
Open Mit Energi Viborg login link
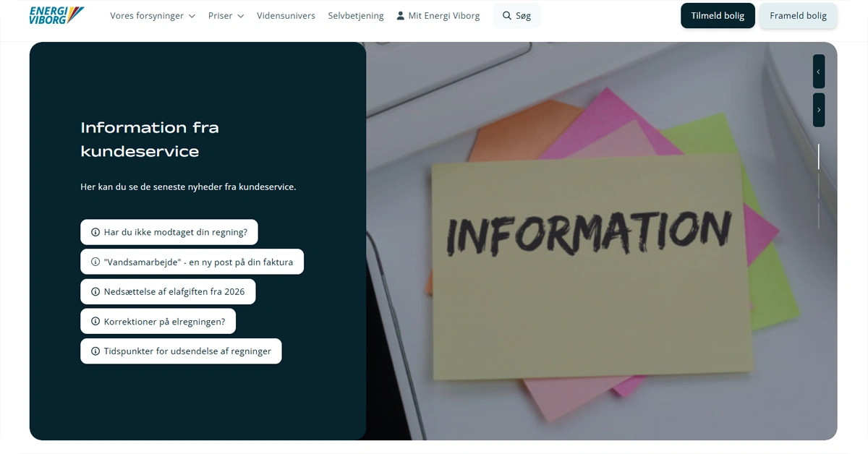(443, 16)
